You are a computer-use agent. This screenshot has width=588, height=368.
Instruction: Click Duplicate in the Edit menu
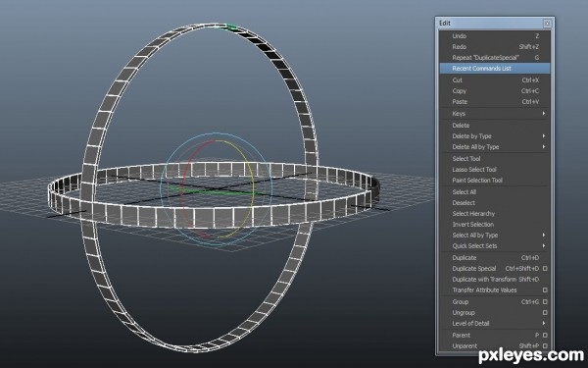coord(495,258)
